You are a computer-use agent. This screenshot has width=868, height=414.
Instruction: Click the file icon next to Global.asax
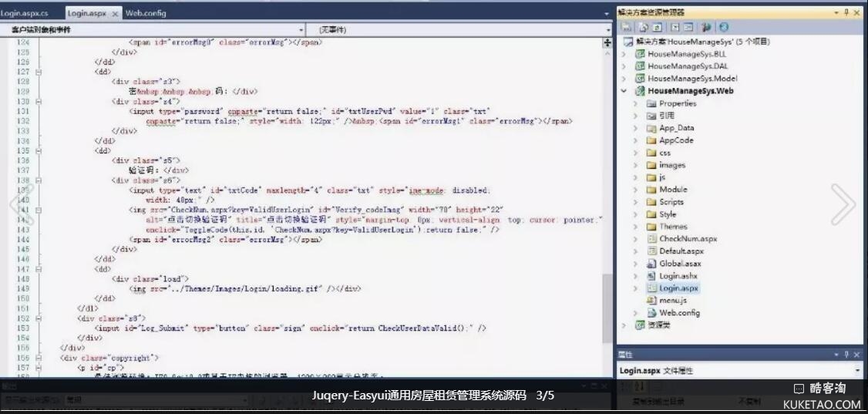coord(651,264)
